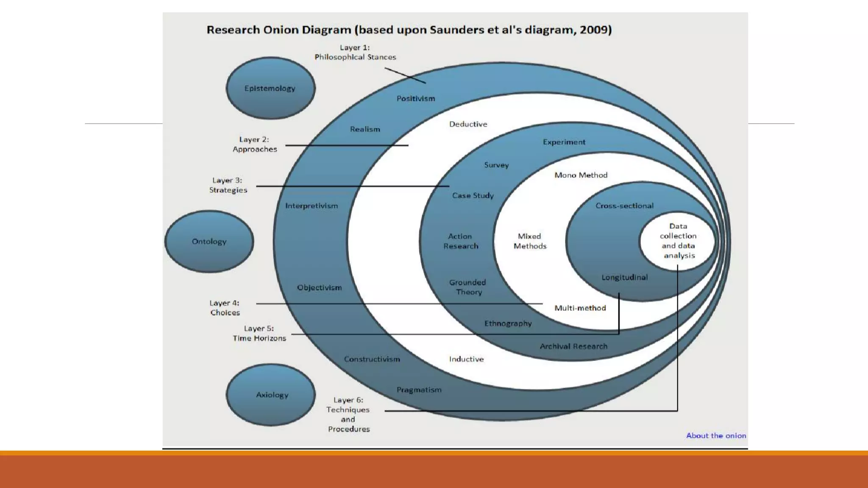Screen dimensions: 868x488
Task: Click the Epistemology ellipse
Action: tap(270, 88)
